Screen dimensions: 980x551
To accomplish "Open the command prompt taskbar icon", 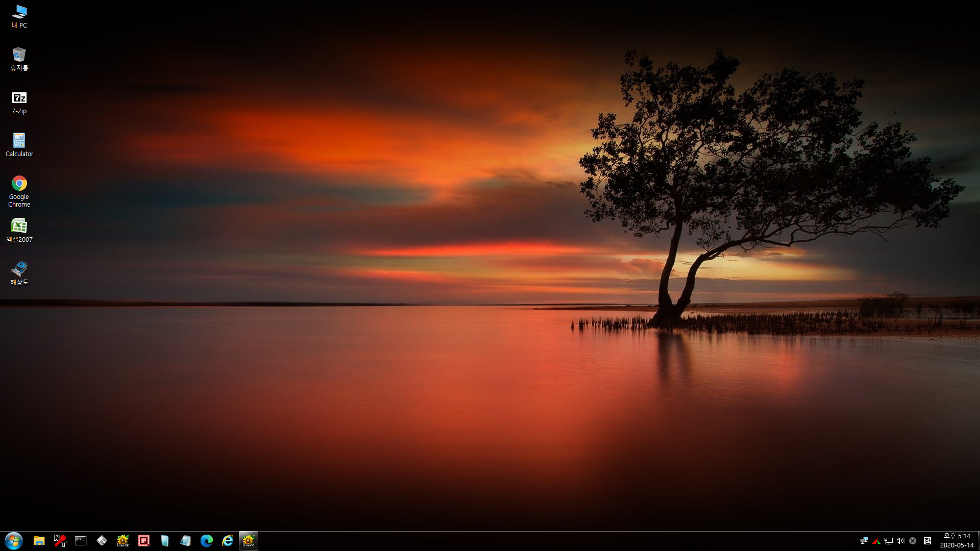I will point(81,541).
